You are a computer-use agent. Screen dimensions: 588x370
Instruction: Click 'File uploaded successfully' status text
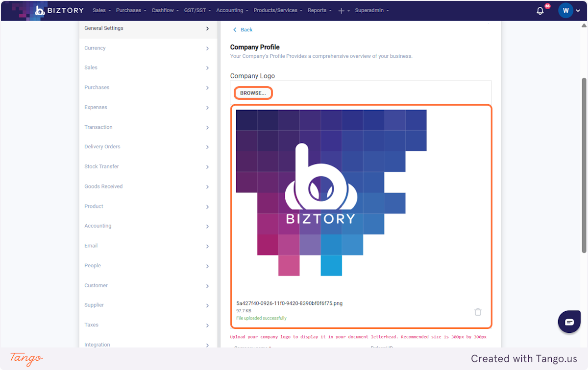click(261, 318)
